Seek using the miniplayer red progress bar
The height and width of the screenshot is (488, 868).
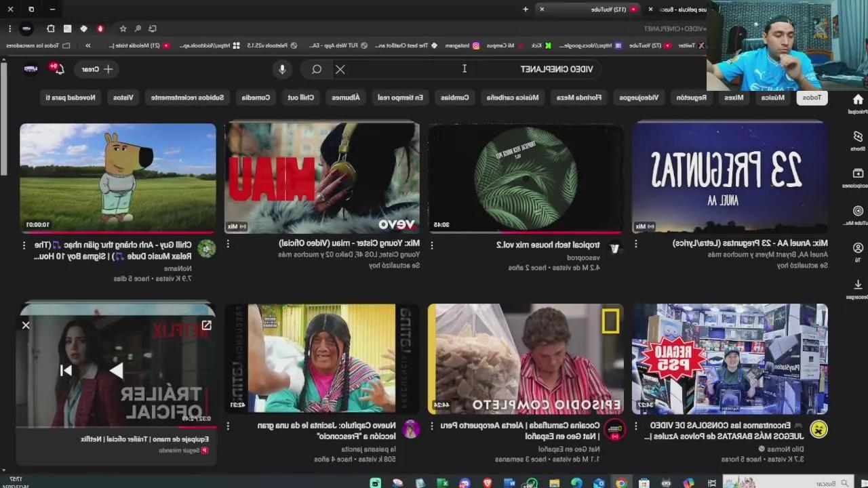117,428
